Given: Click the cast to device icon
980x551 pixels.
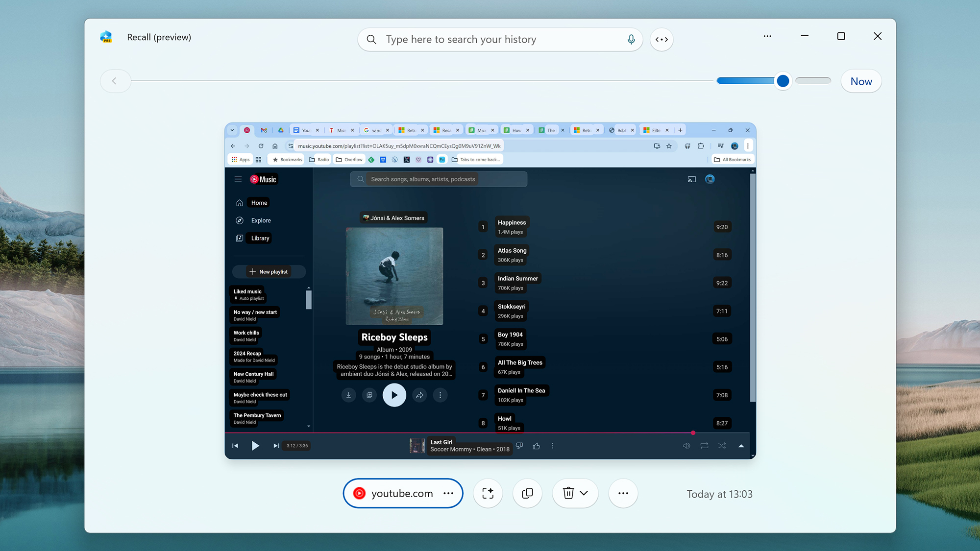Looking at the screenshot, I should click(x=691, y=179).
